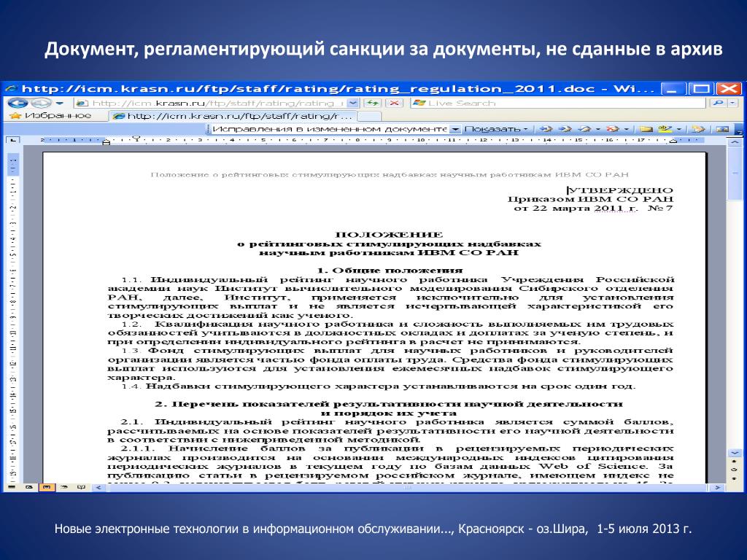
Task: Click the window title bar URL text
Action: click(x=338, y=88)
